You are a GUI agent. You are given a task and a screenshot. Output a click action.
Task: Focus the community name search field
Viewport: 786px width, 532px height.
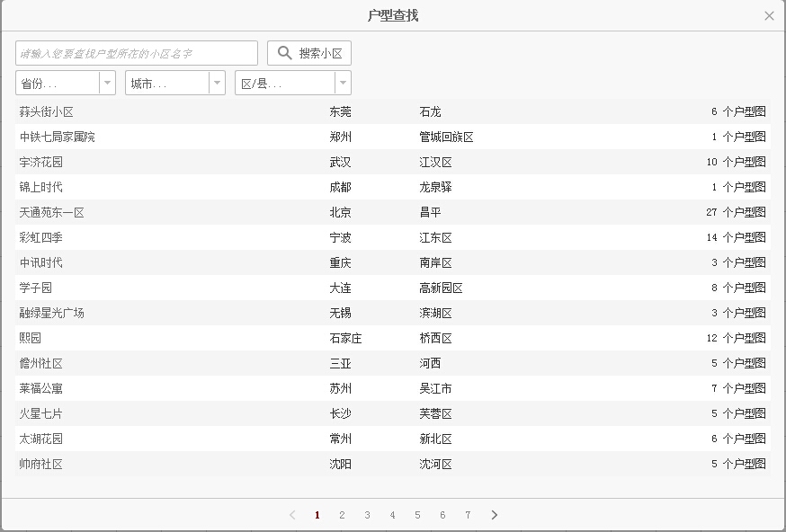tap(137, 53)
